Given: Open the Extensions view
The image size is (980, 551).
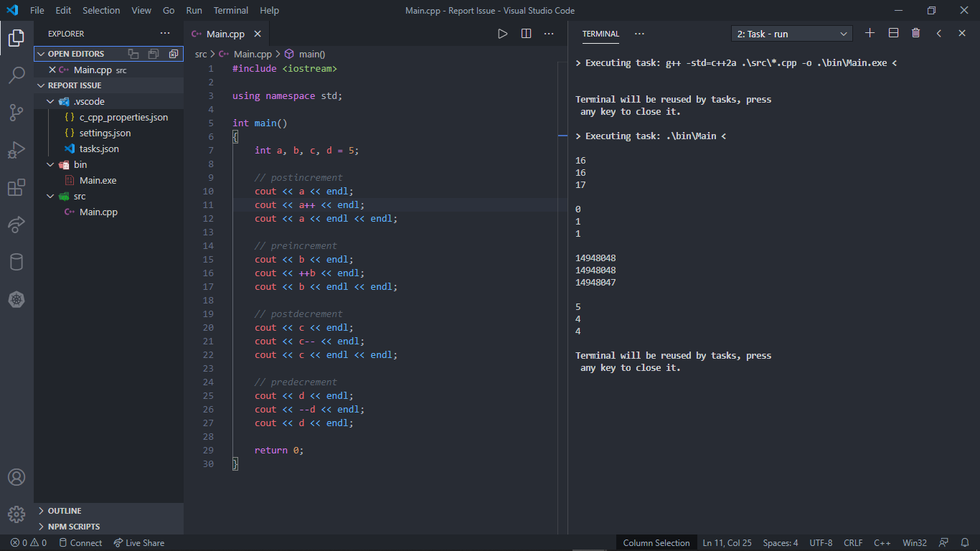Looking at the screenshot, I should [17, 187].
